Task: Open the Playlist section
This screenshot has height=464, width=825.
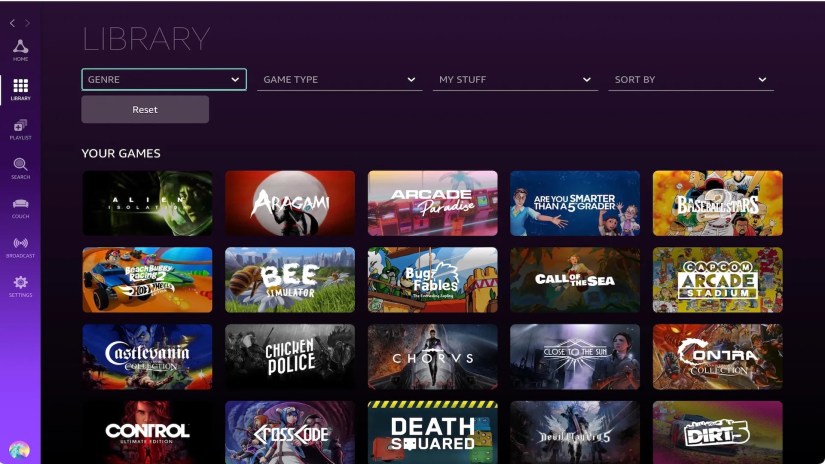Action: click(x=21, y=129)
